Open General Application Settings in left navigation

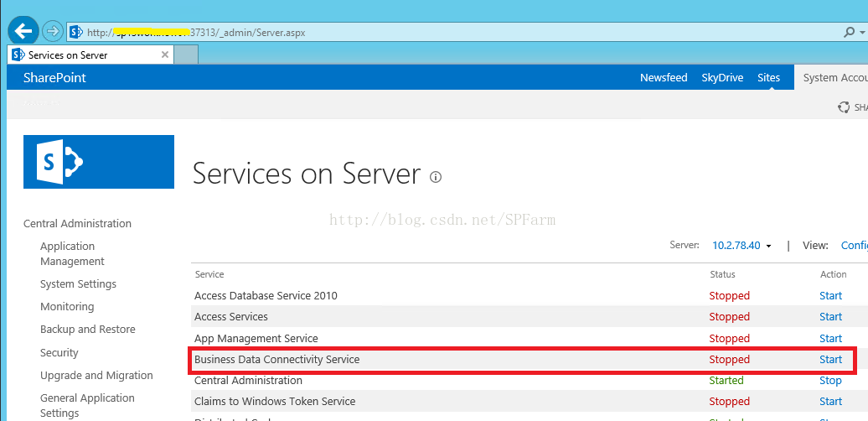click(x=87, y=406)
